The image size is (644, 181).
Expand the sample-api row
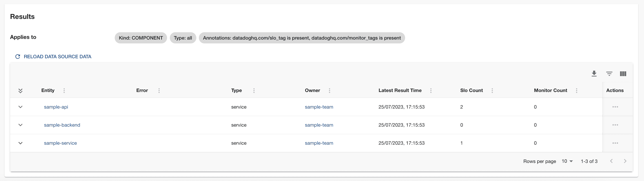[x=20, y=107]
